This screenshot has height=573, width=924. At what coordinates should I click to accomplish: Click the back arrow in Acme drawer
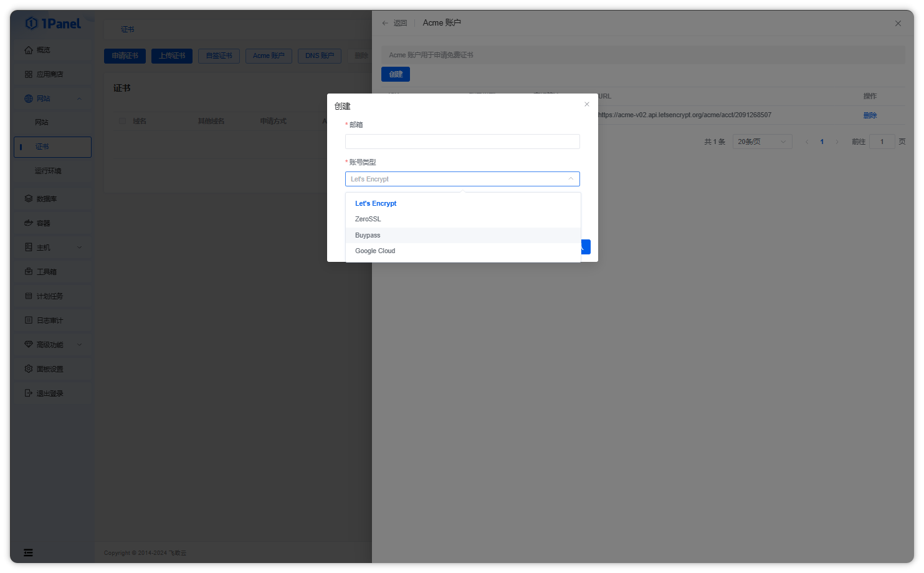click(385, 23)
